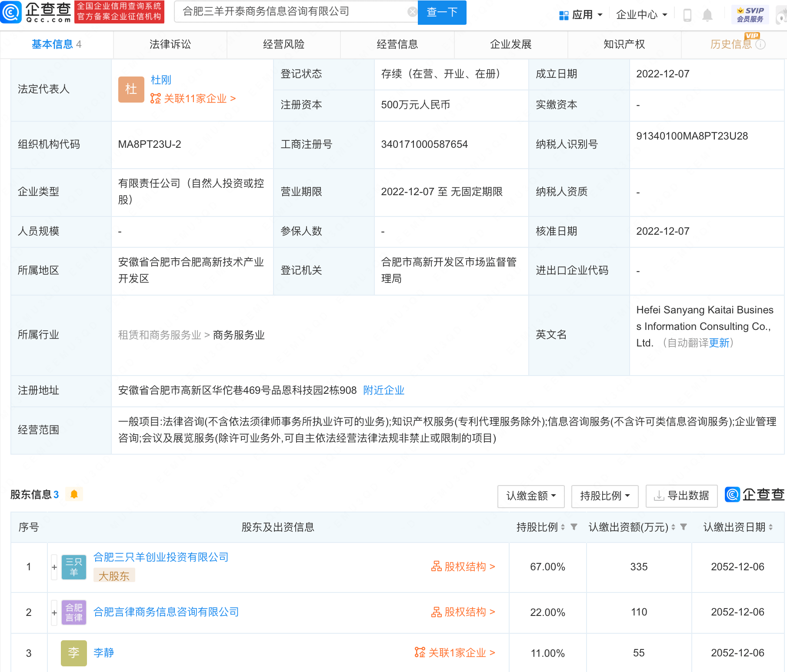
Task: Open the mobile phone app icon
Action: (x=687, y=15)
